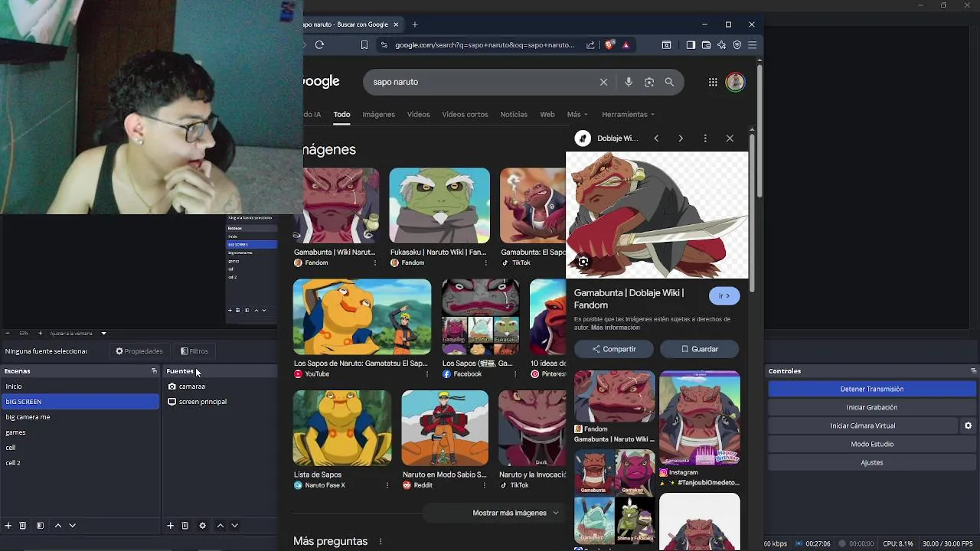Click the Brave Rewards triangle icon

tap(626, 45)
